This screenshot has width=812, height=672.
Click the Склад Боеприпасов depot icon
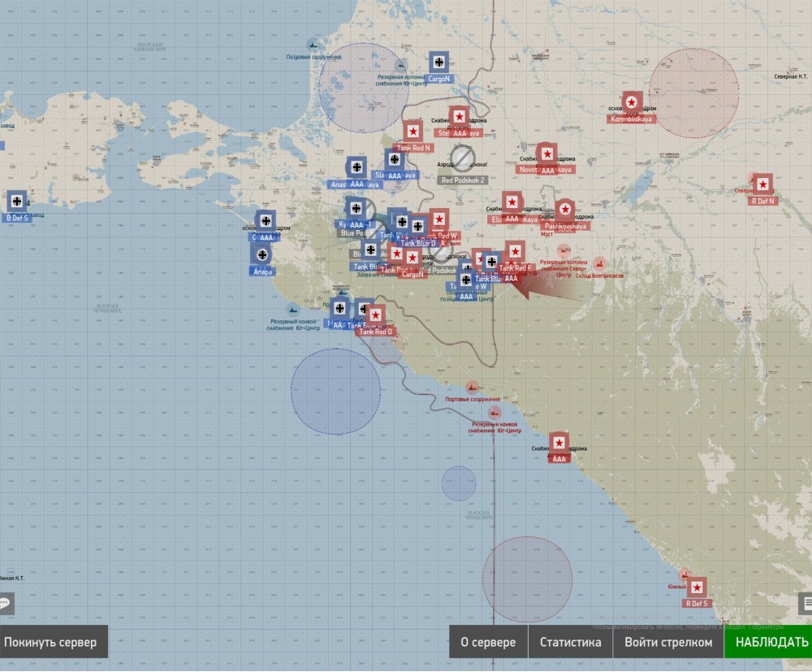click(599, 264)
